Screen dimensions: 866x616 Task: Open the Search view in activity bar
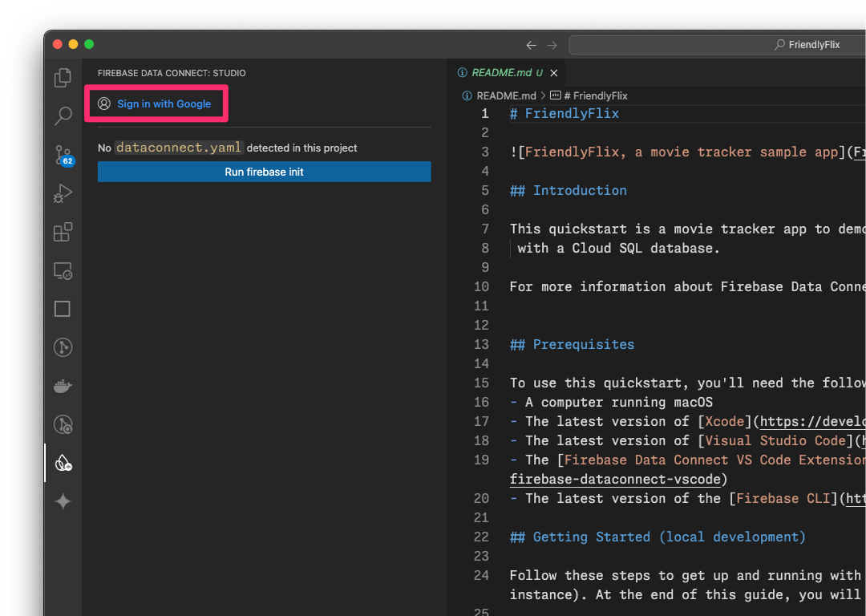63,116
